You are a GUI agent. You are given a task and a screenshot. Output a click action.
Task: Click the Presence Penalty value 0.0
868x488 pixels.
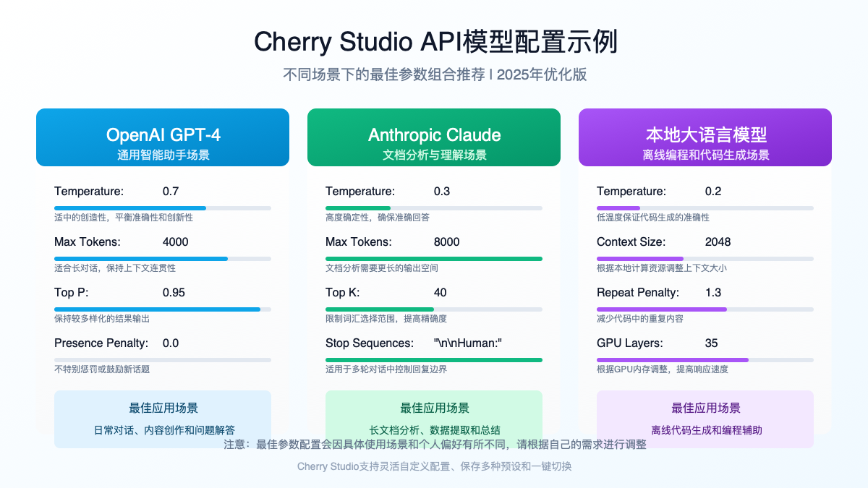click(x=171, y=343)
